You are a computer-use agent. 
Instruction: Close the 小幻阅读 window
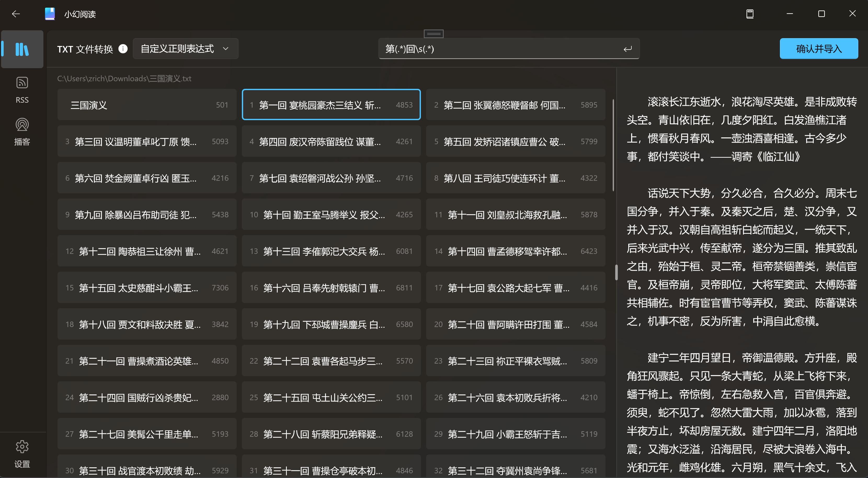(x=852, y=14)
